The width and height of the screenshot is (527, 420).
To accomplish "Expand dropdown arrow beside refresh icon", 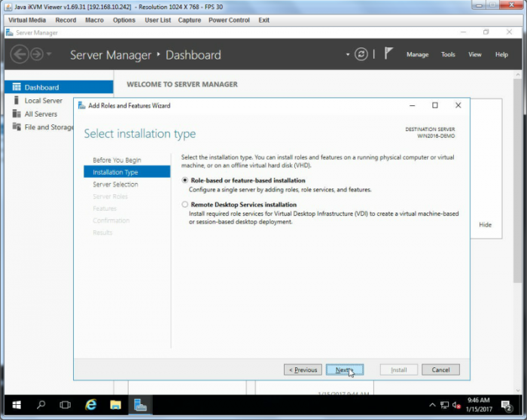I will pyautogui.click(x=348, y=54).
